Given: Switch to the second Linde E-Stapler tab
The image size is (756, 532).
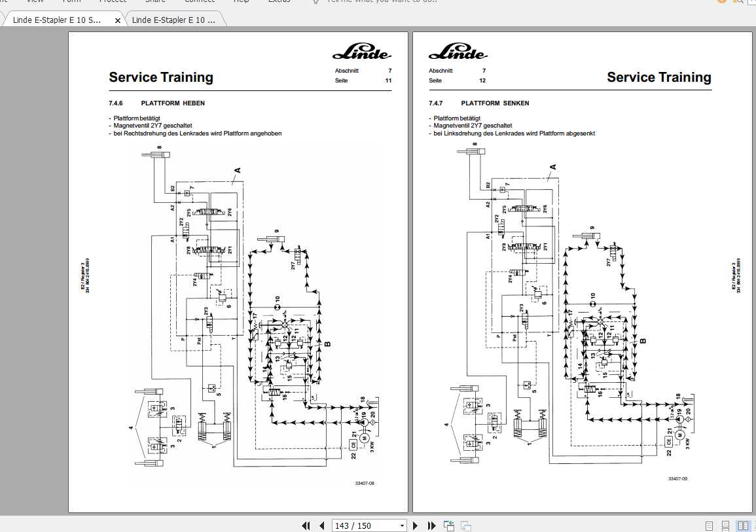Looking at the screenshot, I should tap(173, 20).
